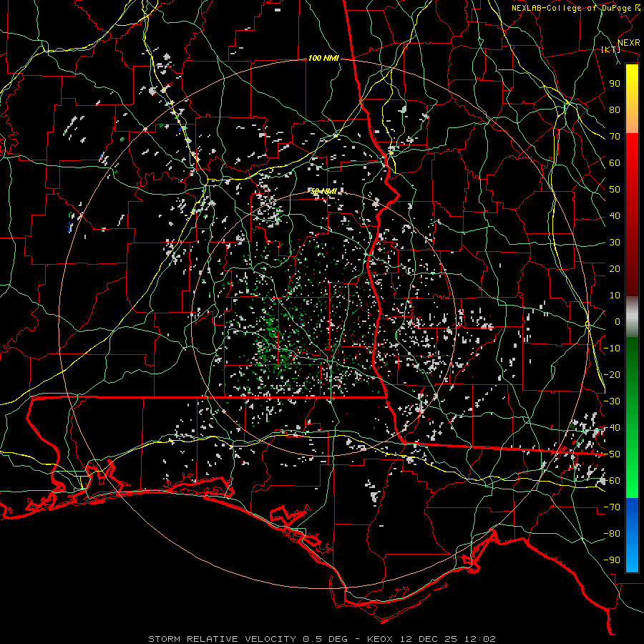The image size is (644, 644).
Task: Click the '-20' value on the velocity scale
Action: [612, 374]
